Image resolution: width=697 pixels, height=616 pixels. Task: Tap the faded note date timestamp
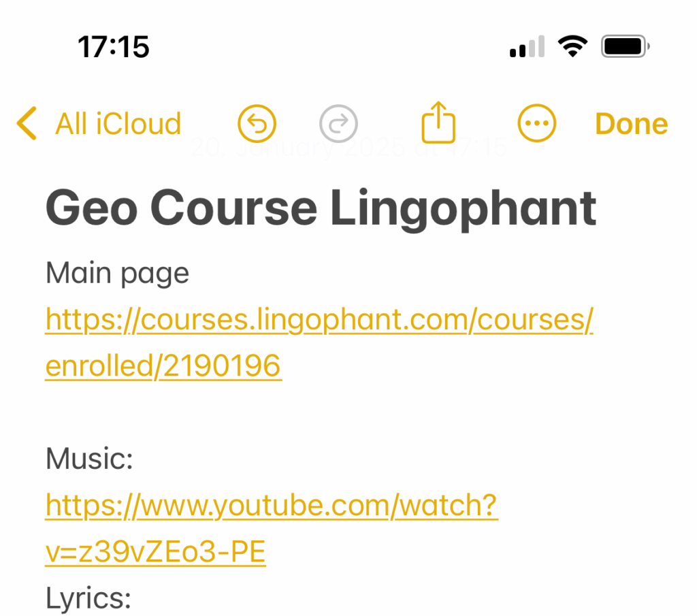click(348, 147)
